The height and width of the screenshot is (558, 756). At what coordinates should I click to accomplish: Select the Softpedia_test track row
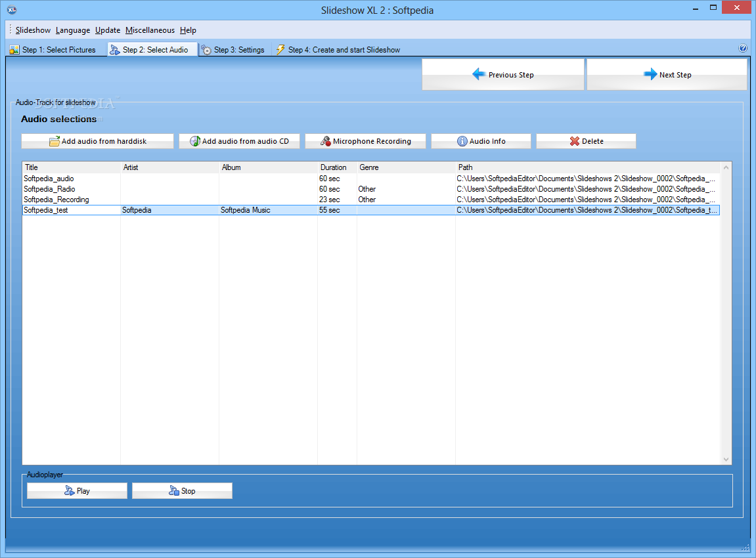click(x=370, y=210)
